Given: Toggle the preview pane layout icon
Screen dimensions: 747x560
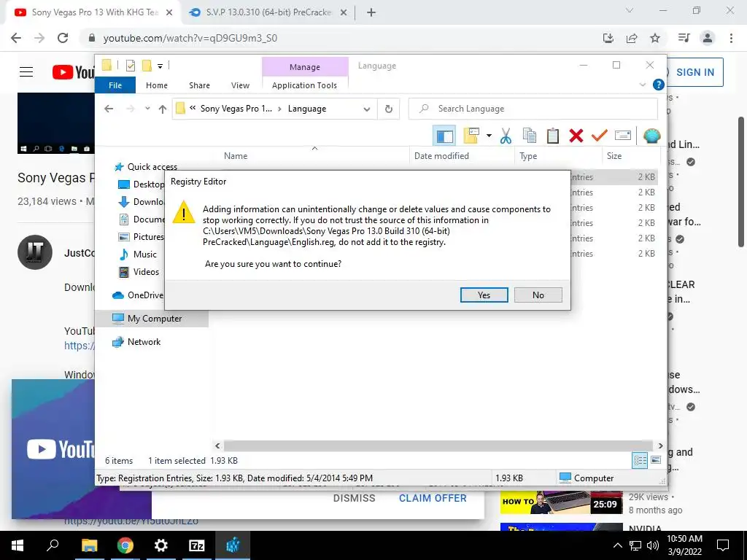Looking at the screenshot, I should [x=444, y=136].
